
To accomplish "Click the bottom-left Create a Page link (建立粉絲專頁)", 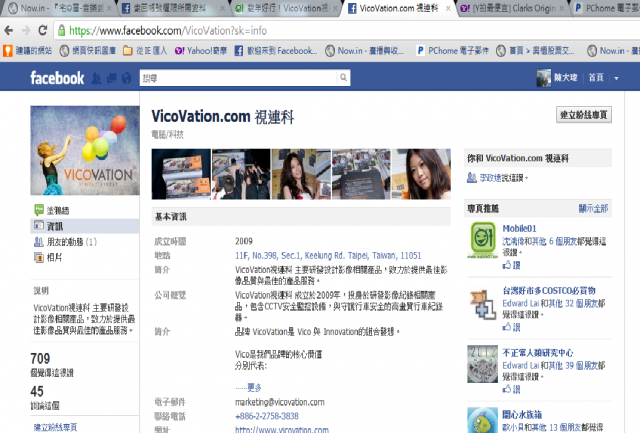I will coord(55,427).
